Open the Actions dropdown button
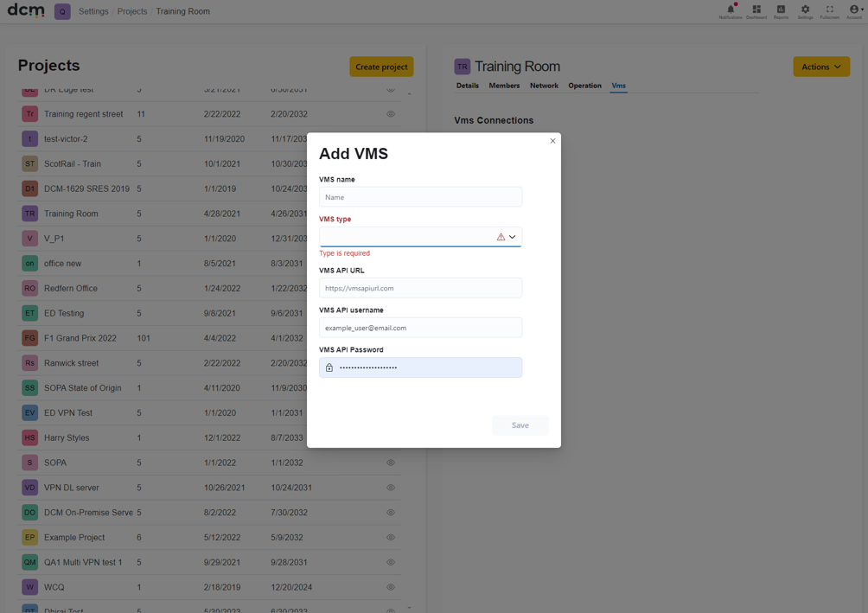Viewport: 868px width, 613px height. tap(821, 67)
